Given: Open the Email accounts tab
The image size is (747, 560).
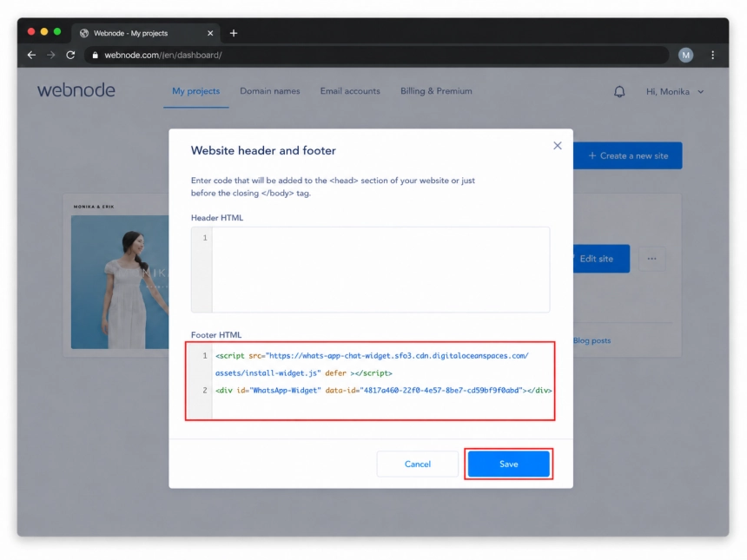Looking at the screenshot, I should (x=350, y=91).
